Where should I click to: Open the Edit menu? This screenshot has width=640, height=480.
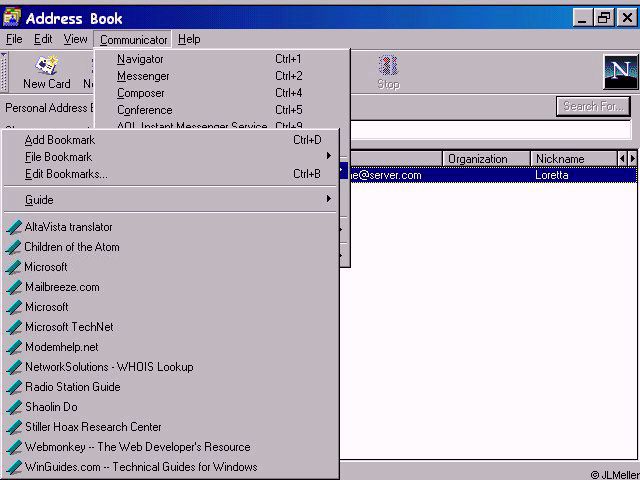click(43, 39)
